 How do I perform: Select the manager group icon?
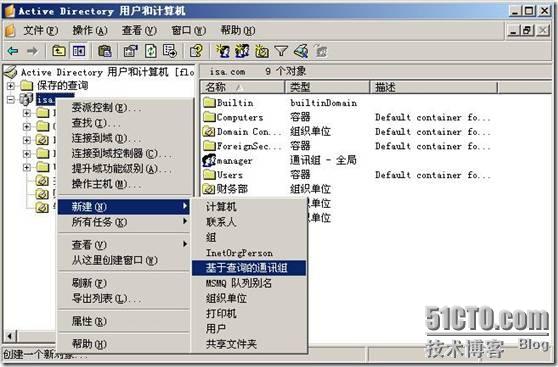[x=209, y=160]
